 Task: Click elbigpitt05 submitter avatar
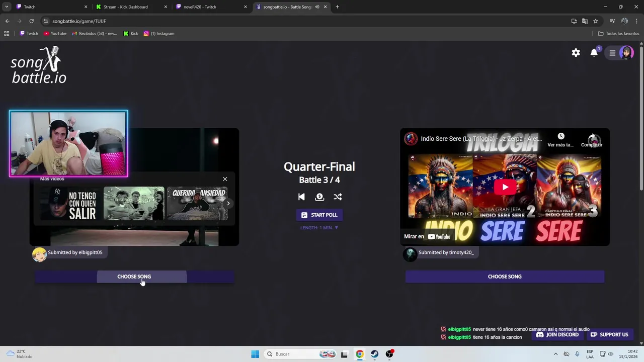pyautogui.click(x=39, y=254)
